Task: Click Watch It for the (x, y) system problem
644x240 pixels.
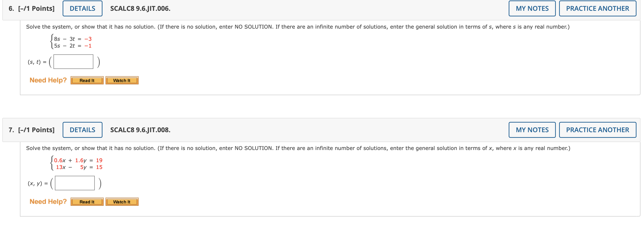Action: coord(122,202)
